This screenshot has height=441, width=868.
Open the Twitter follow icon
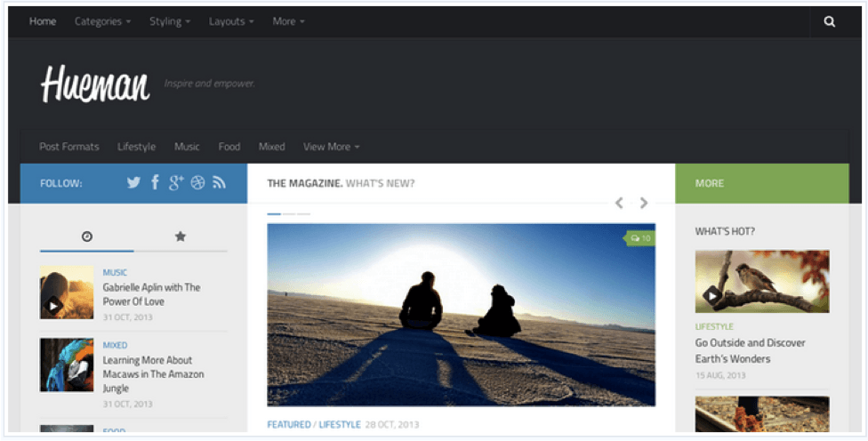click(133, 182)
